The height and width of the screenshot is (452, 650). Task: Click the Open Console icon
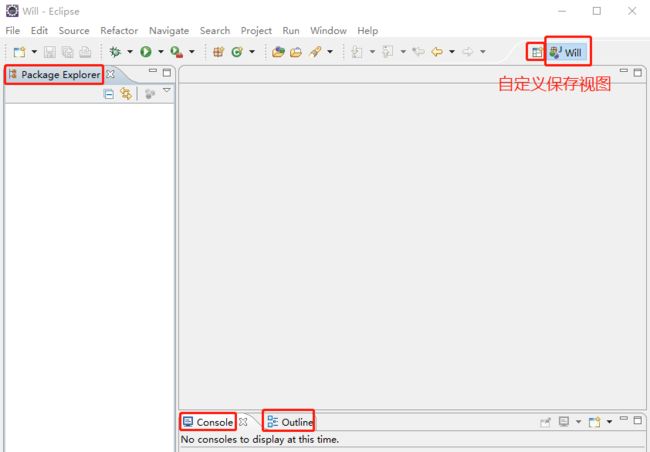click(594, 422)
